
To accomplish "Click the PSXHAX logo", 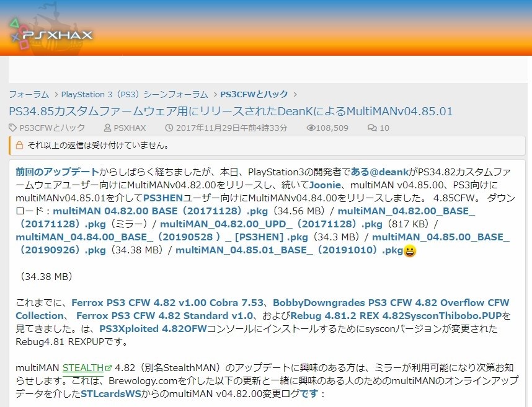I will click(51, 34).
